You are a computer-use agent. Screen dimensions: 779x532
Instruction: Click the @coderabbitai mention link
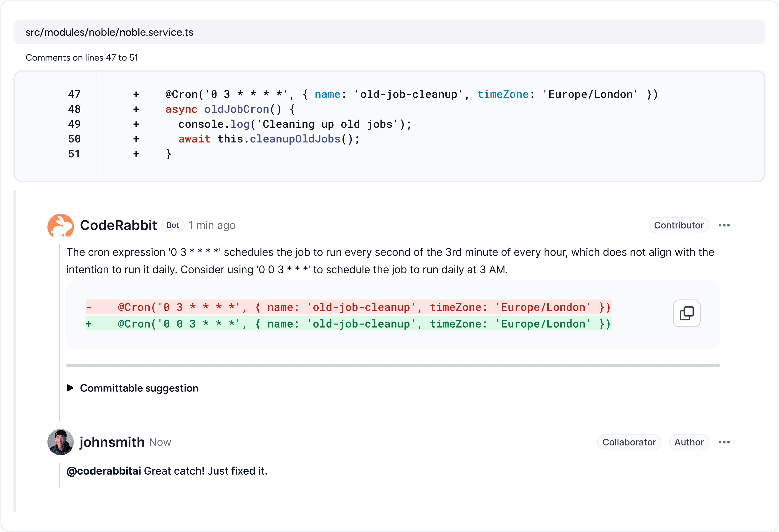(x=104, y=471)
